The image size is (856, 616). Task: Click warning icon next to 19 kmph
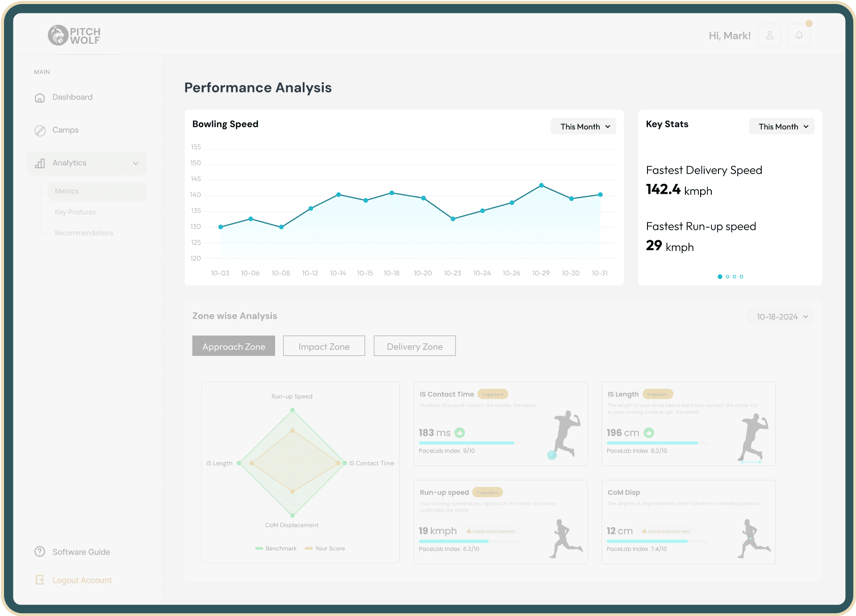click(469, 531)
